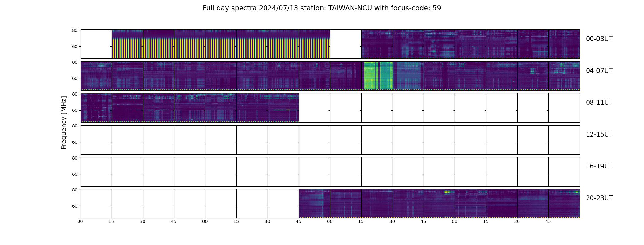Select the '20-23UT' row label
This screenshot has height=245, width=644.
[599, 198]
